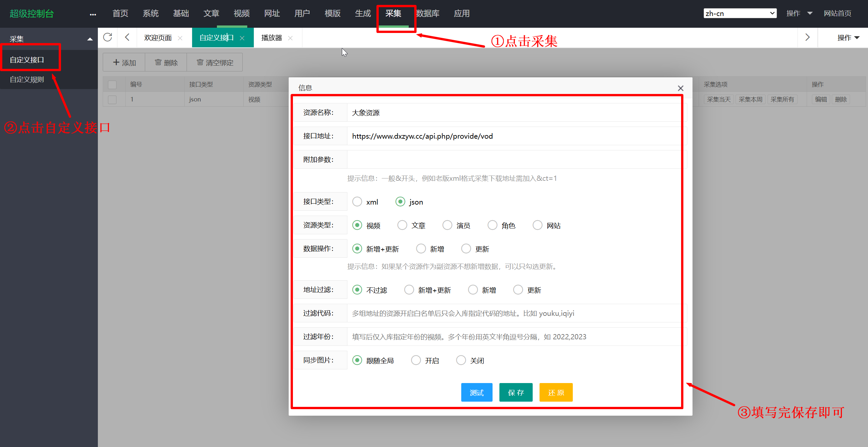Viewport: 868px width, 447px height.
Task: Tick the checkbox for row 1
Action: tap(112, 100)
